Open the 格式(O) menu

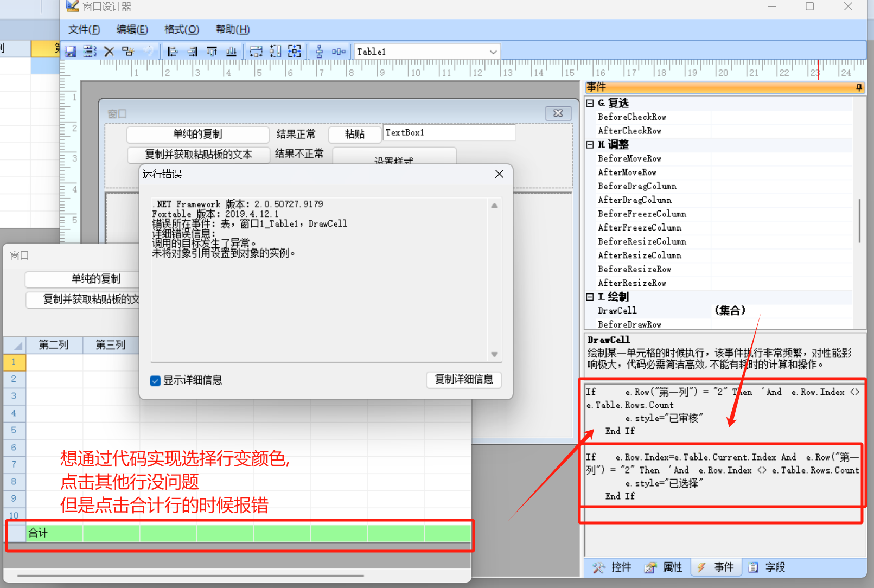[182, 29]
